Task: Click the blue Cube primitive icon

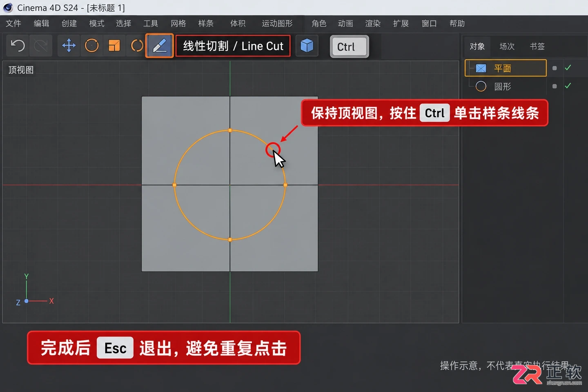Action: pyautogui.click(x=307, y=45)
